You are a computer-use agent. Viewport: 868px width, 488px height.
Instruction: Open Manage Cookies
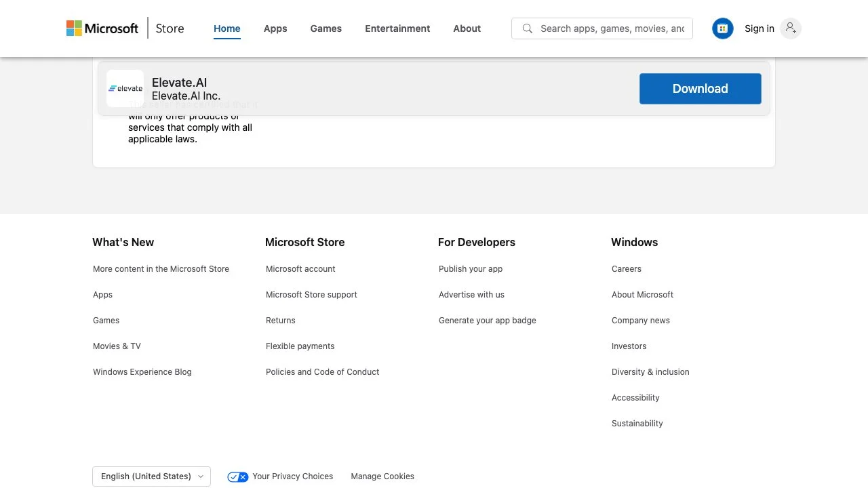pyautogui.click(x=382, y=476)
